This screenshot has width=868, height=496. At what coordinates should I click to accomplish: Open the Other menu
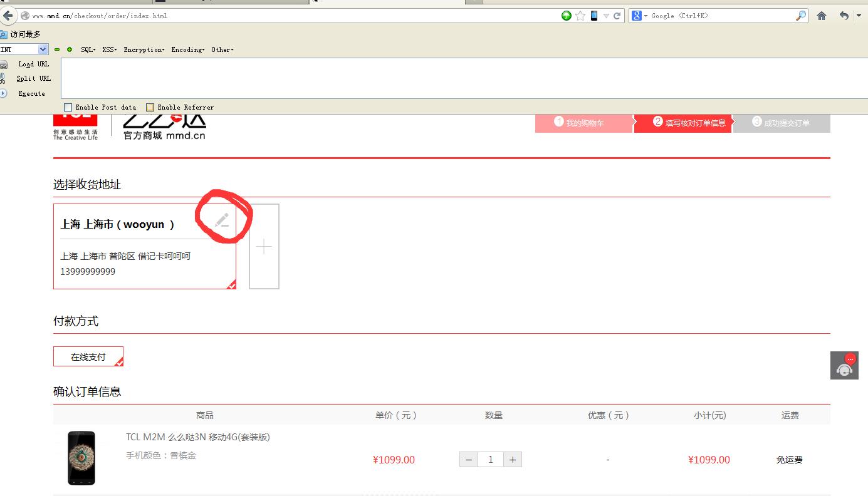pos(222,49)
